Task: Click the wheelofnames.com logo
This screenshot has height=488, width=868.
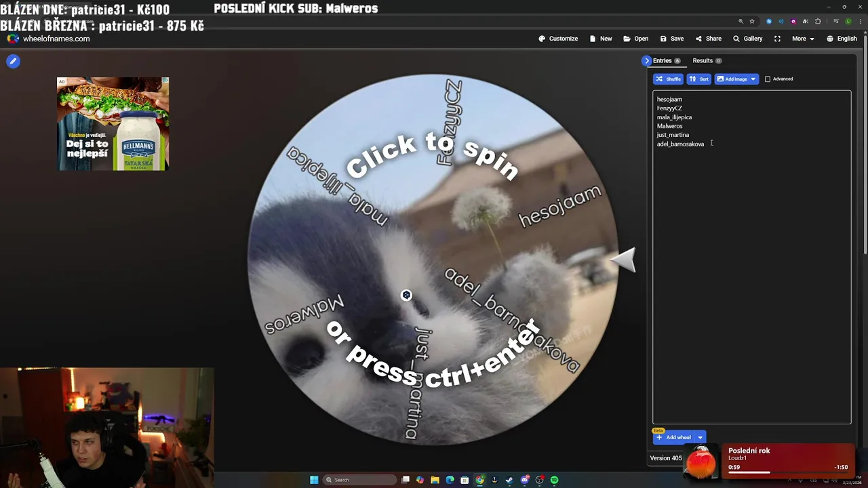Action: click(48, 39)
